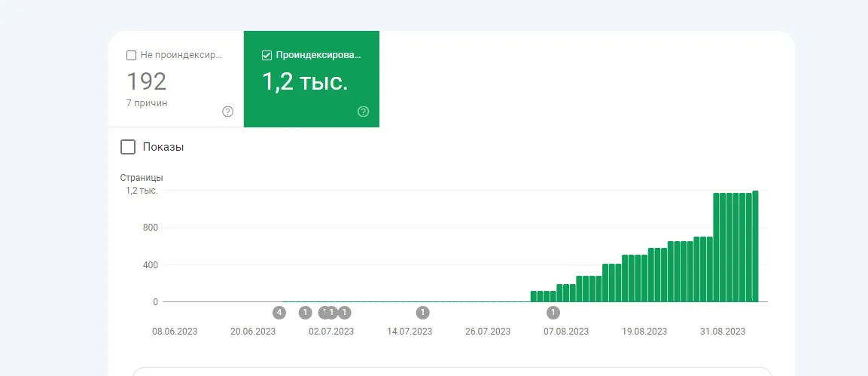
Task: Select the green '1,2 тыс.' card
Action: tap(312, 79)
